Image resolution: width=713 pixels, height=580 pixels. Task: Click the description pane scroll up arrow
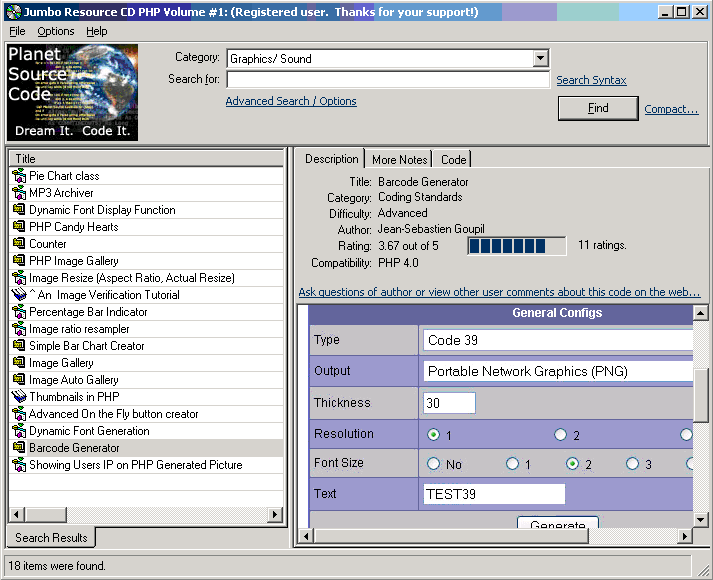coord(700,313)
